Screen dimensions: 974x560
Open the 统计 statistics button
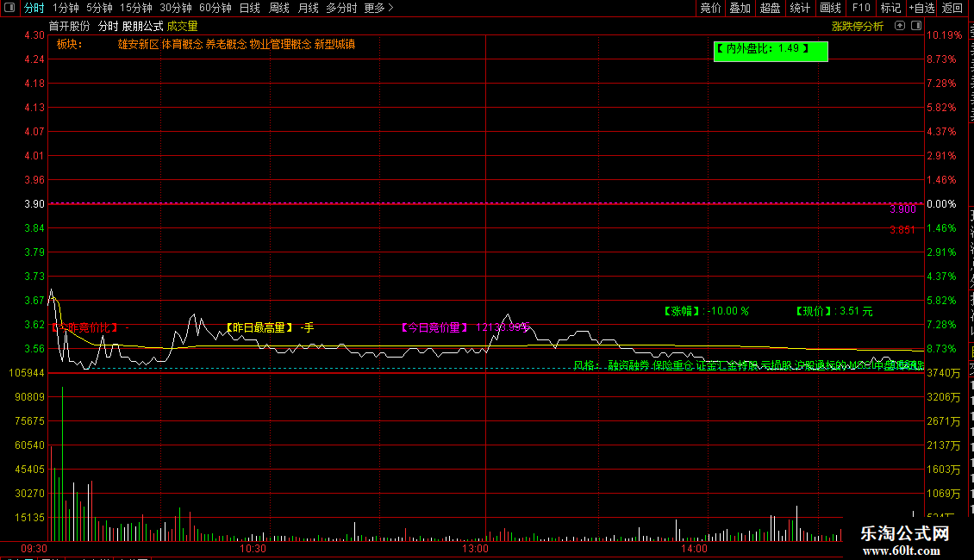(800, 8)
